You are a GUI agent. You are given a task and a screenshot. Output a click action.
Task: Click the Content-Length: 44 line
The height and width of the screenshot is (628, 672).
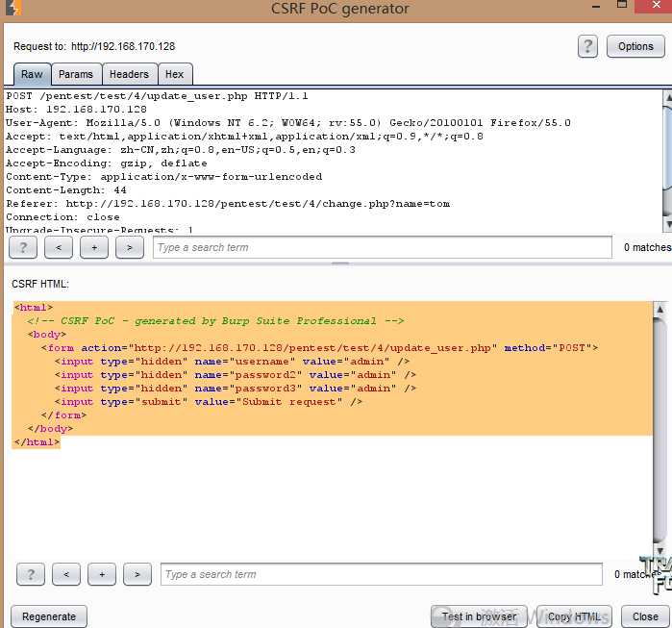(x=66, y=190)
